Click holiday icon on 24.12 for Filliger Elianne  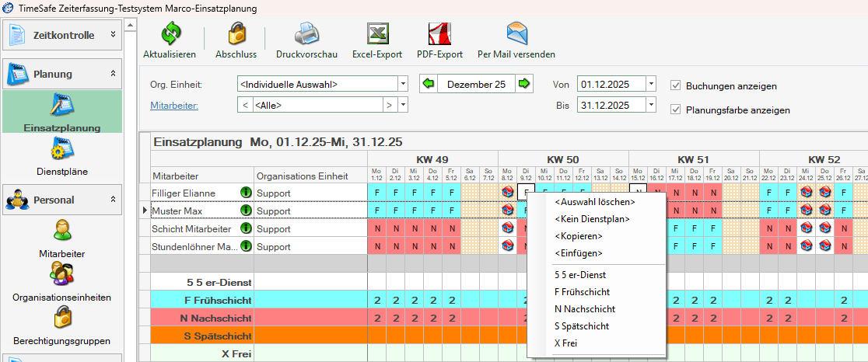806,193
